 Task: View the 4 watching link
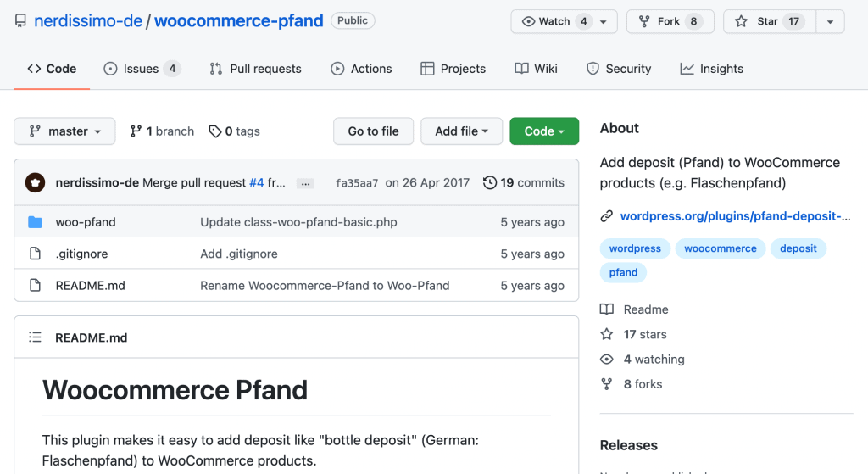pos(643,360)
